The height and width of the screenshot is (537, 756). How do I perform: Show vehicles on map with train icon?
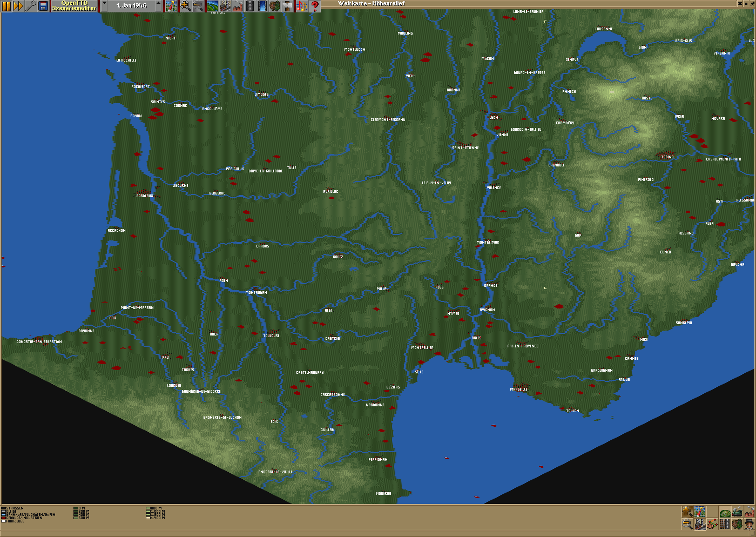[x=737, y=512]
